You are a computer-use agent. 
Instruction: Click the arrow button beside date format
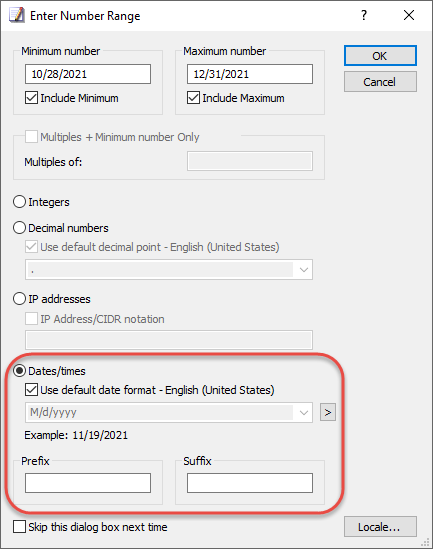[x=328, y=412]
